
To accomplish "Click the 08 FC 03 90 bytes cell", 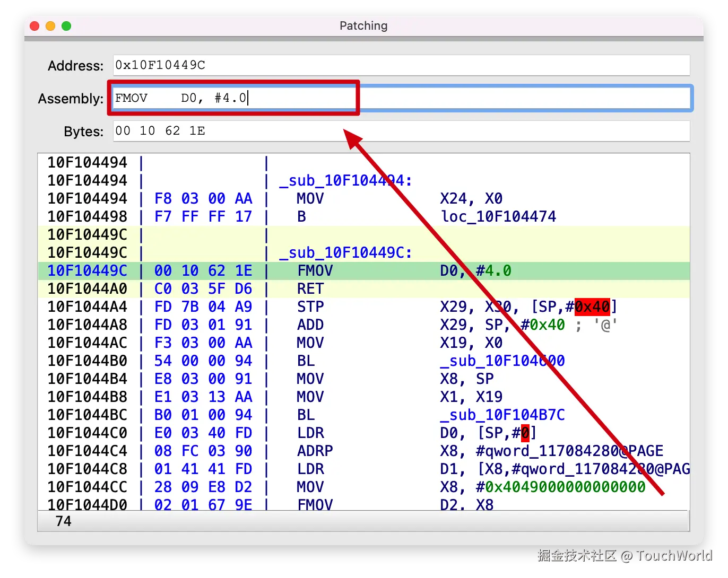I will 203,451.
